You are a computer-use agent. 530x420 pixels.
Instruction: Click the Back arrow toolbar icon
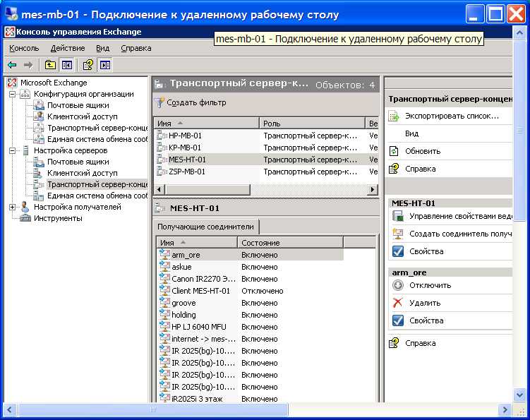point(12,65)
